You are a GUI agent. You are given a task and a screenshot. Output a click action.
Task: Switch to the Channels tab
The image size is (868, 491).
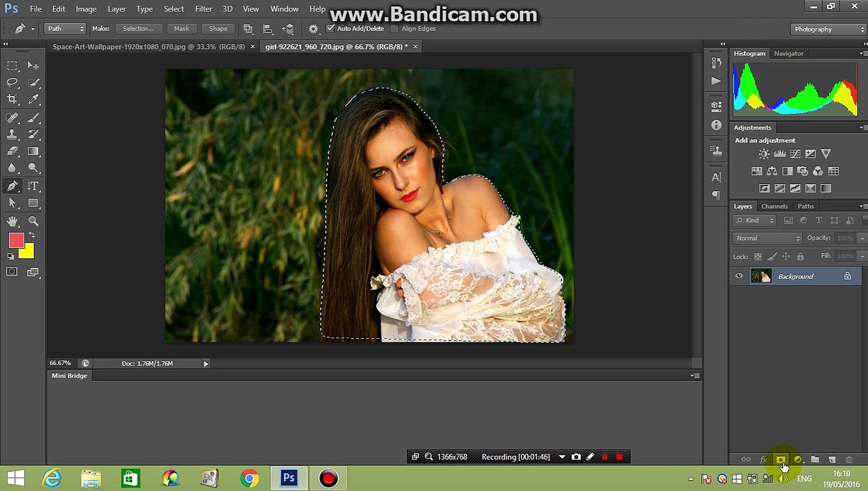(774, 206)
